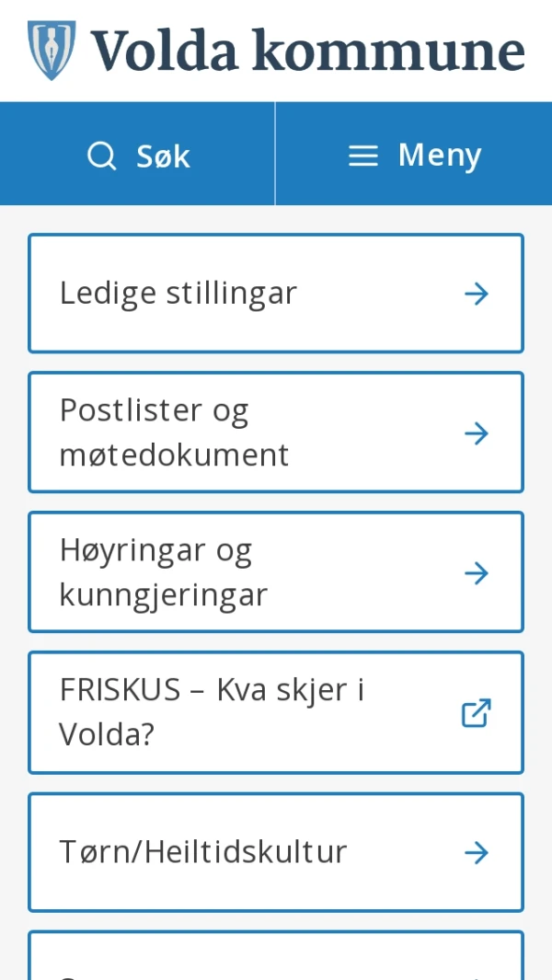The height and width of the screenshot is (980, 552).
Task: Click the magnifying glass search icon
Action: pyautogui.click(x=101, y=155)
